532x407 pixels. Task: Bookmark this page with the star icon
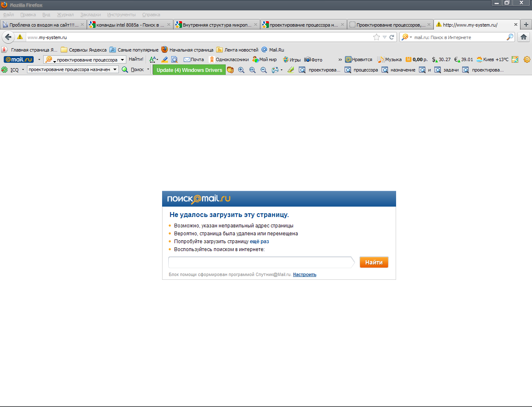tap(377, 37)
